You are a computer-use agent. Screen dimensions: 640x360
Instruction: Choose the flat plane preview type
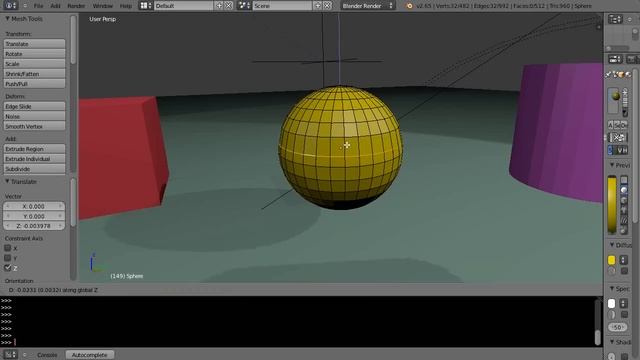[624, 180]
